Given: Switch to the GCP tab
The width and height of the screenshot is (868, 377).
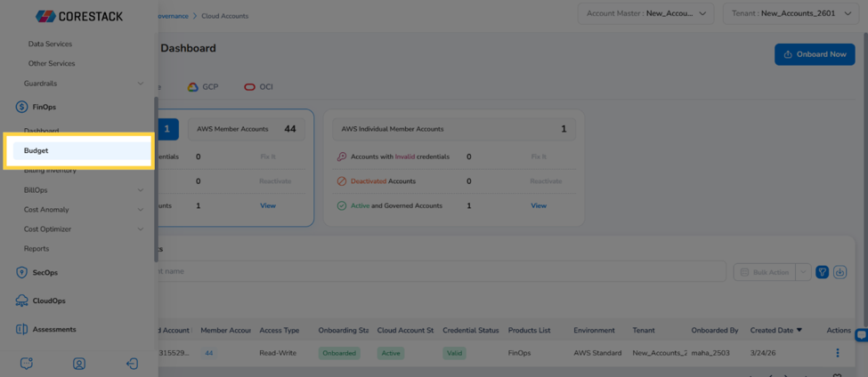Looking at the screenshot, I should (x=203, y=87).
